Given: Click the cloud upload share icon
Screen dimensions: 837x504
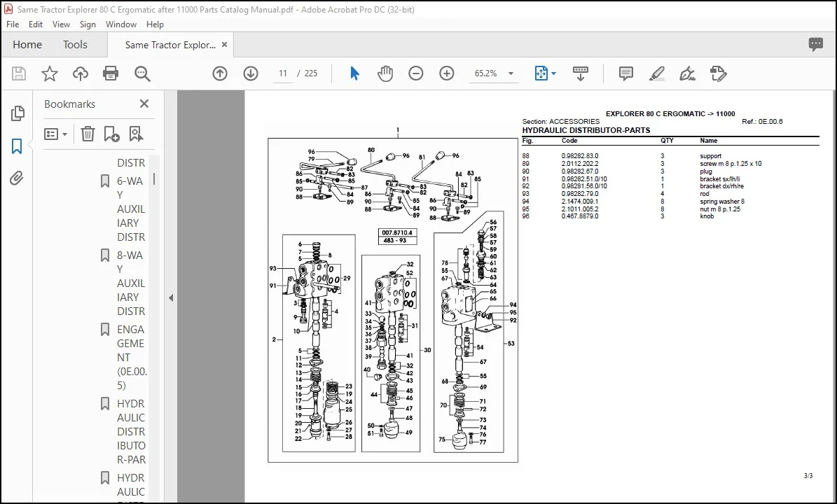Looking at the screenshot, I should point(81,73).
